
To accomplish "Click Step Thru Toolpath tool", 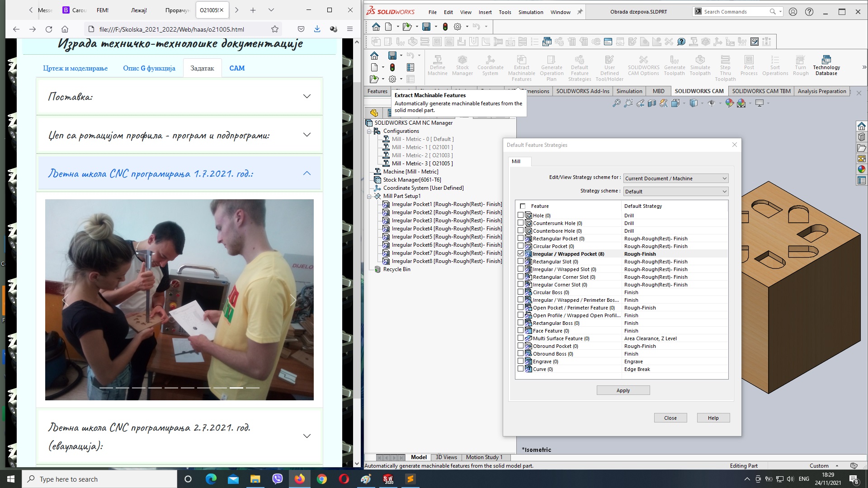I will (725, 69).
